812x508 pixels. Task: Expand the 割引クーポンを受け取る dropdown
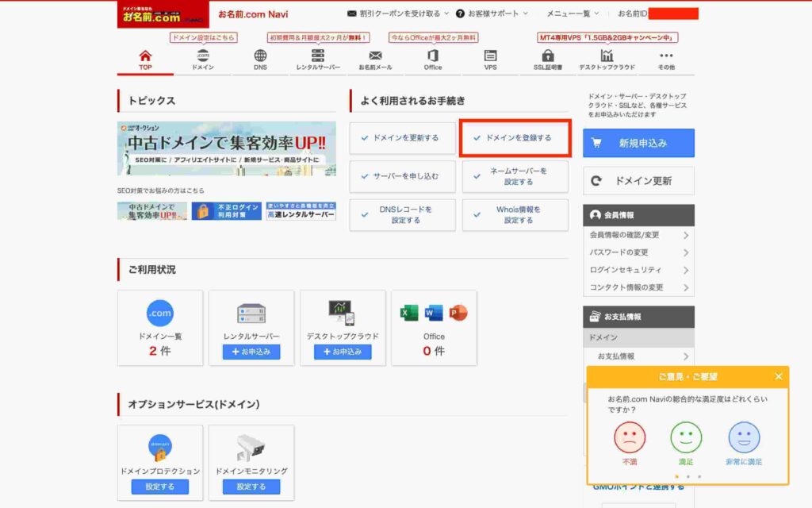(x=398, y=13)
